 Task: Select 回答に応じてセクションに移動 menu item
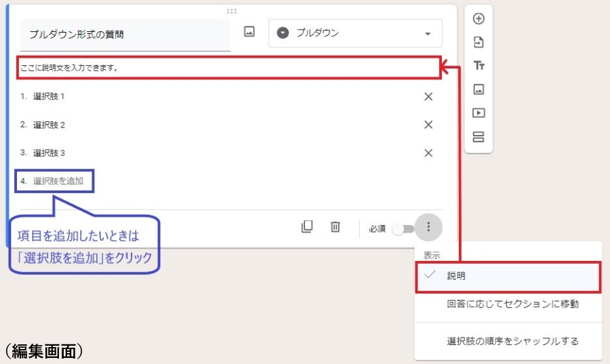512,304
